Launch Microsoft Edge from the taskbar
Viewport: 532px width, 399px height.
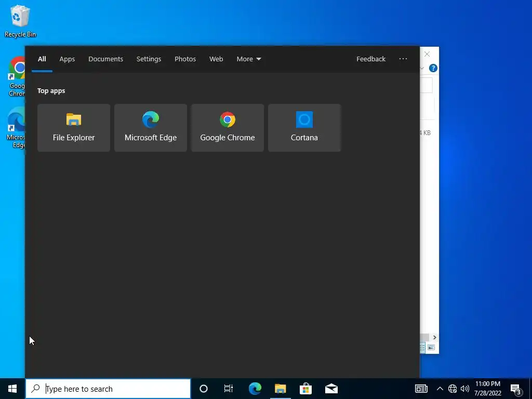[255, 389]
